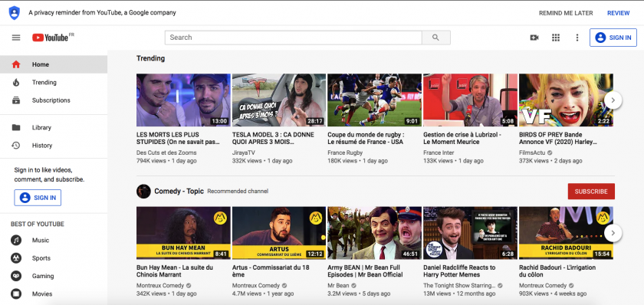This screenshot has width=644, height=305.
Task: Click the Movies film icon
Action: tap(16, 294)
